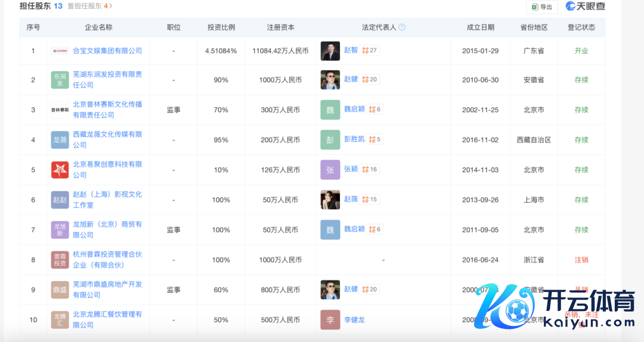The image size is (644, 342).
Task: Click the 导出 export button
Action: [x=541, y=7]
